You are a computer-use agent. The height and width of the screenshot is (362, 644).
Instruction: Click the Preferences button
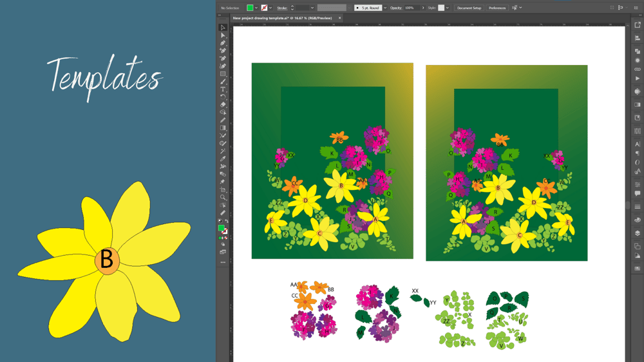pos(497,8)
